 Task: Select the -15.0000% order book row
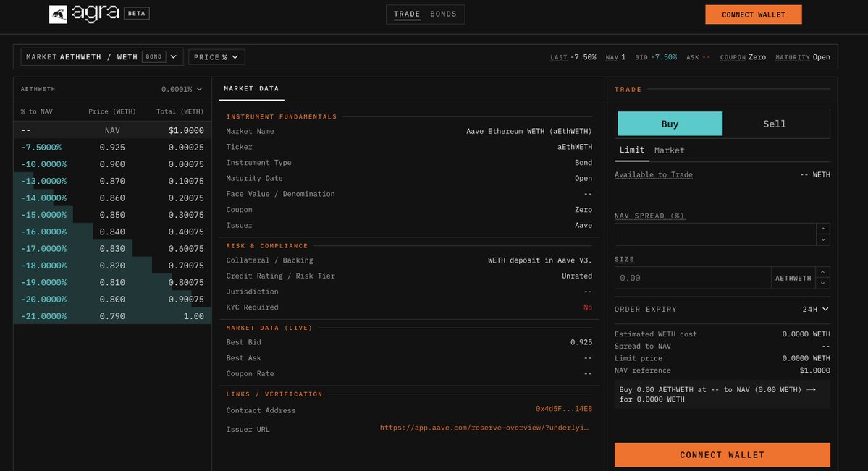112,215
